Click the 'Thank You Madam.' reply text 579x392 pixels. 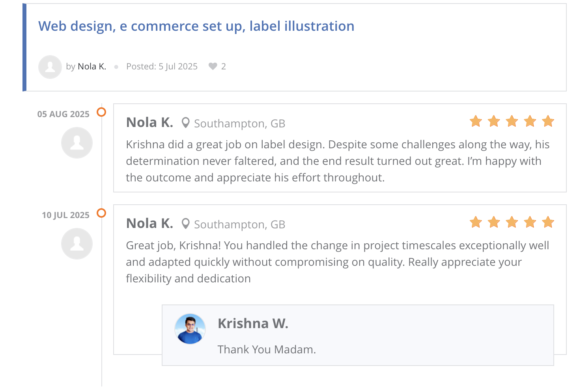pyautogui.click(x=267, y=350)
